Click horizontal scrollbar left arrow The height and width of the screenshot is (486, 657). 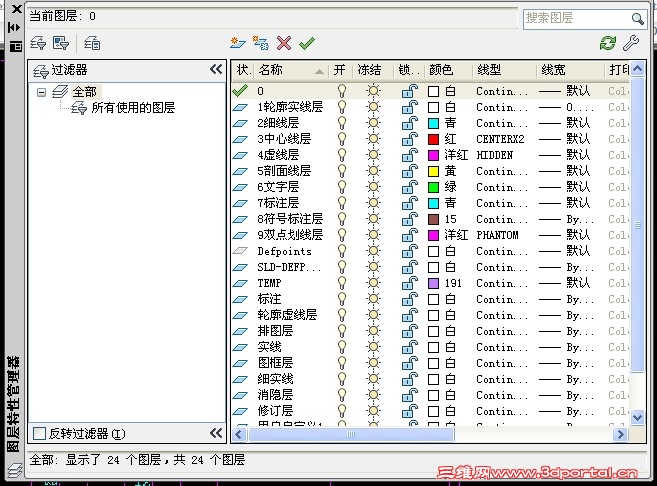(x=239, y=434)
